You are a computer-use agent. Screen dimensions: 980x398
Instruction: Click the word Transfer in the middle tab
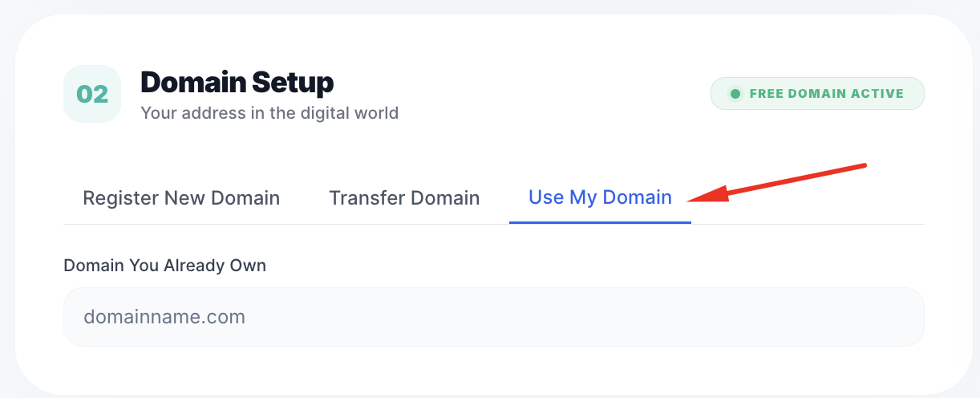pyautogui.click(x=366, y=197)
